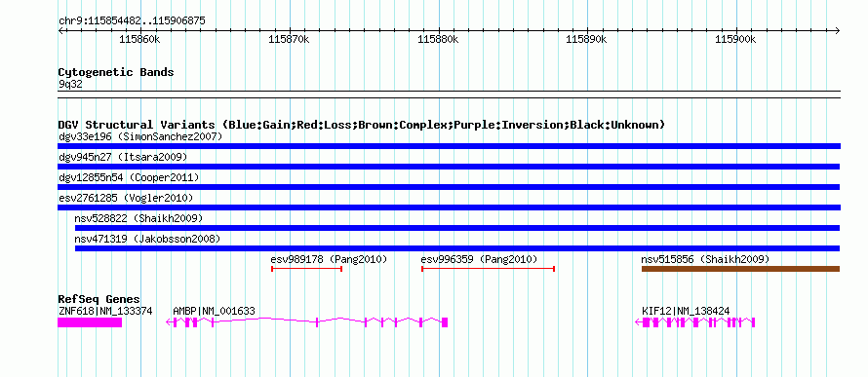The width and height of the screenshot is (868, 377).
Task: Select the AMBP gene intron-exon glyph
Action: [x=306, y=322]
